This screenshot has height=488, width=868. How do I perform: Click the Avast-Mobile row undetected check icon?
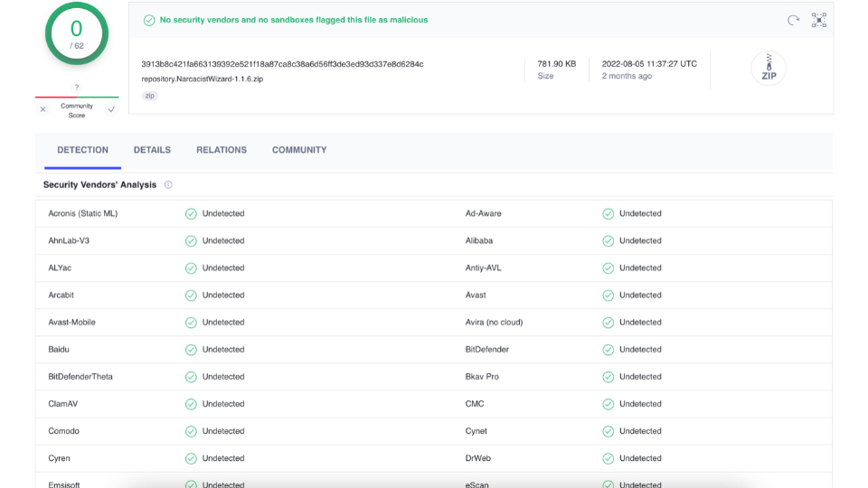coord(191,323)
